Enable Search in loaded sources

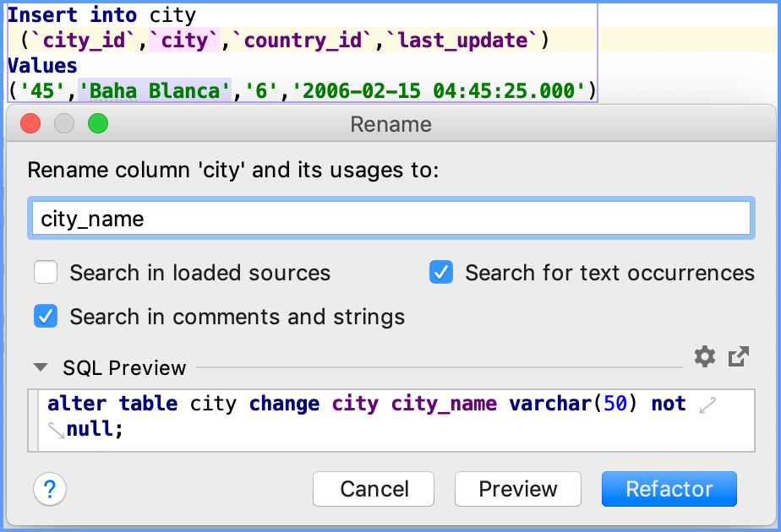46,273
